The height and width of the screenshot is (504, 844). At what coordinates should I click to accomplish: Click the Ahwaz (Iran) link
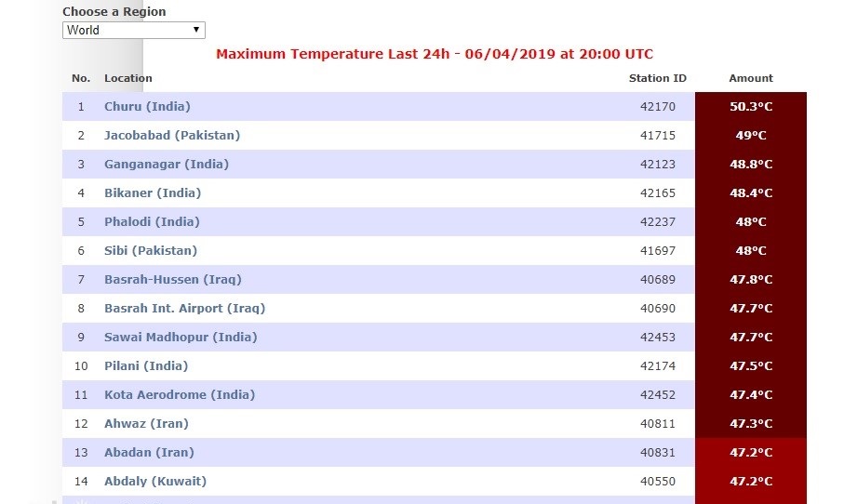(x=146, y=424)
